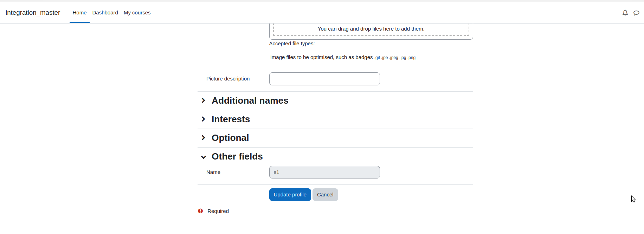Collapse the Other fields section heading
The width and height of the screenshot is (644, 234).
237,156
